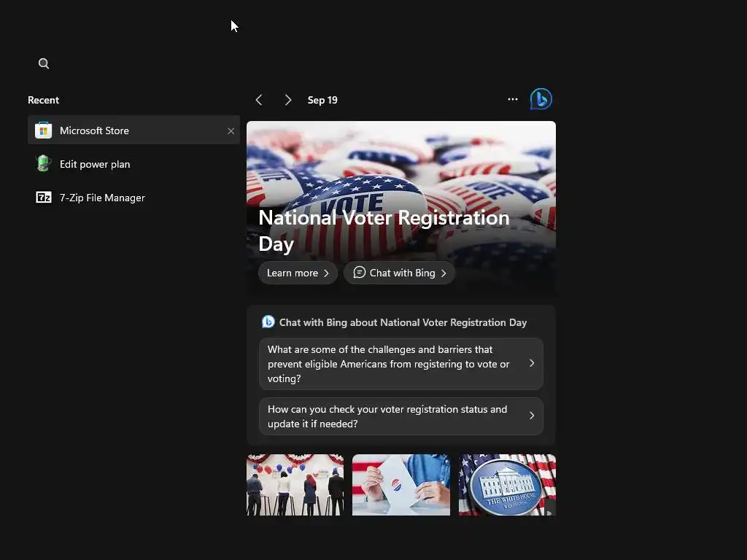Click chevron on the challenges and barriers question
The image size is (747, 560).
click(532, 363)
